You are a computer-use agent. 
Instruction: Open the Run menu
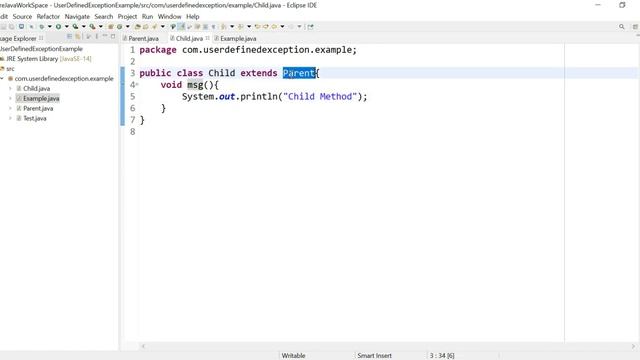pyautogui.click(x=147, y=17)
